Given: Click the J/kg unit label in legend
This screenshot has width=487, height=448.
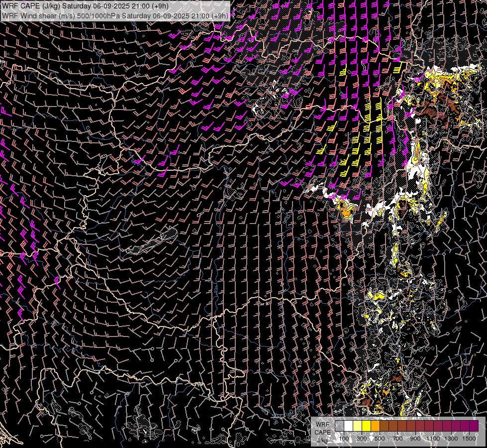Looking at the screenshot, I should (x=322, y=441).
